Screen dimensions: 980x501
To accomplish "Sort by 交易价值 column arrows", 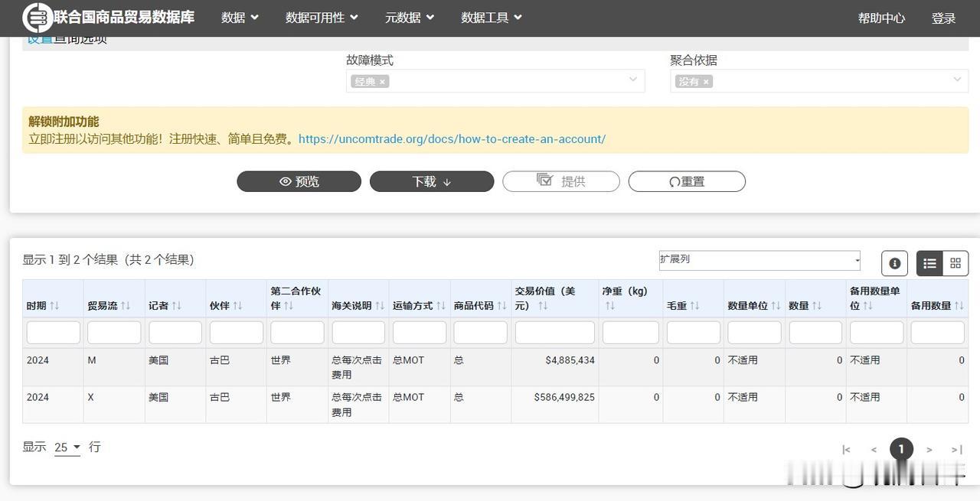I will pyautogui.click(x=543, y=306).
